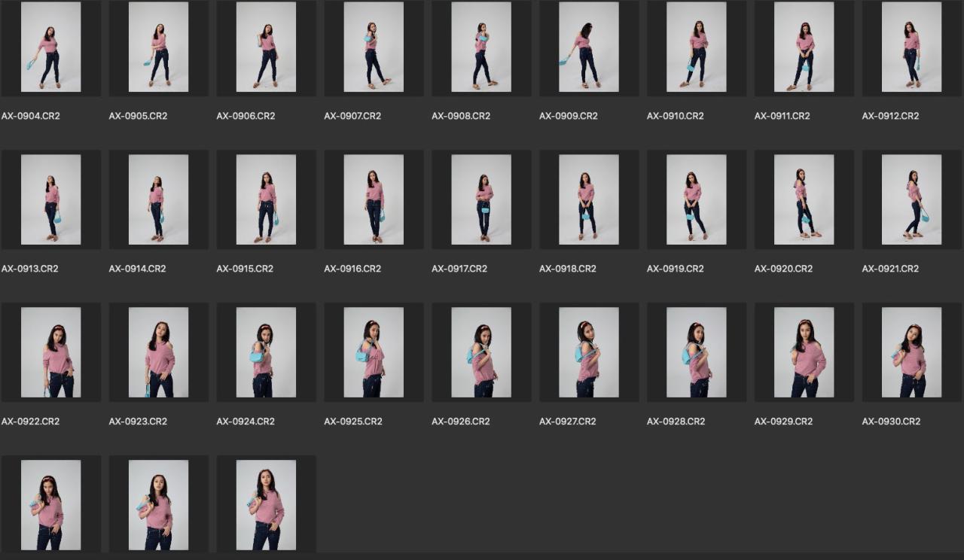Click the filename label AX-0925.CR2

(x=352, y=422)
